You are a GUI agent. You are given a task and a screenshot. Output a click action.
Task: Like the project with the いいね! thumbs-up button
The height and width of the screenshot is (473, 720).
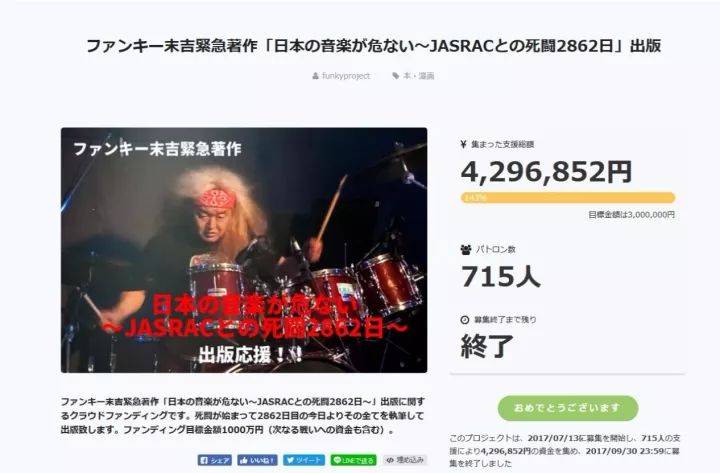pyautogui.click(x=257, y=460)
